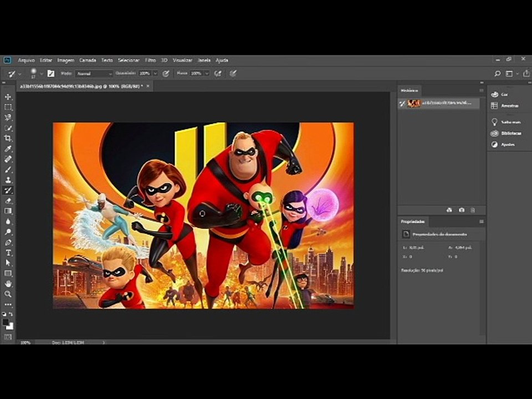
Task: Select the Zoom tool
Action: tap(8, 294)
